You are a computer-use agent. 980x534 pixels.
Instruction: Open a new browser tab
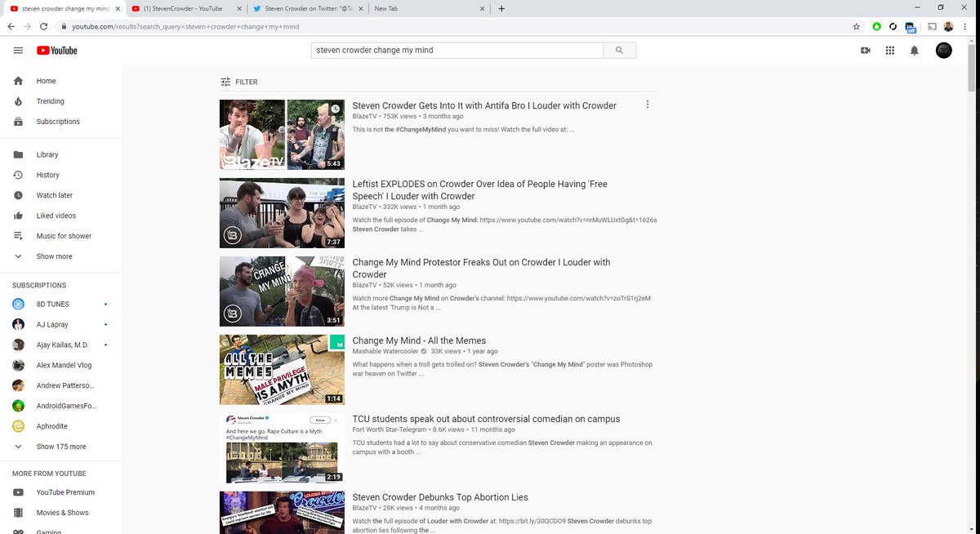(501, 8)
